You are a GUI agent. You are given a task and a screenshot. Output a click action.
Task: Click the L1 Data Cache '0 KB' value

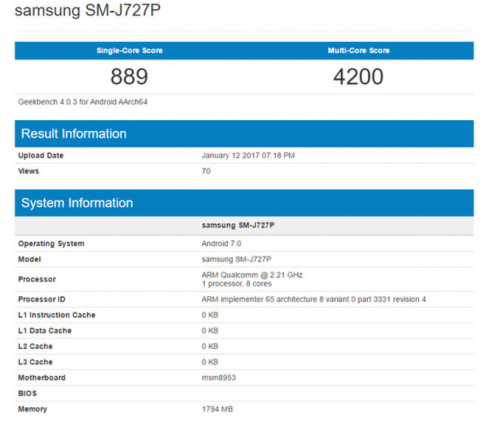click(210, 331)
